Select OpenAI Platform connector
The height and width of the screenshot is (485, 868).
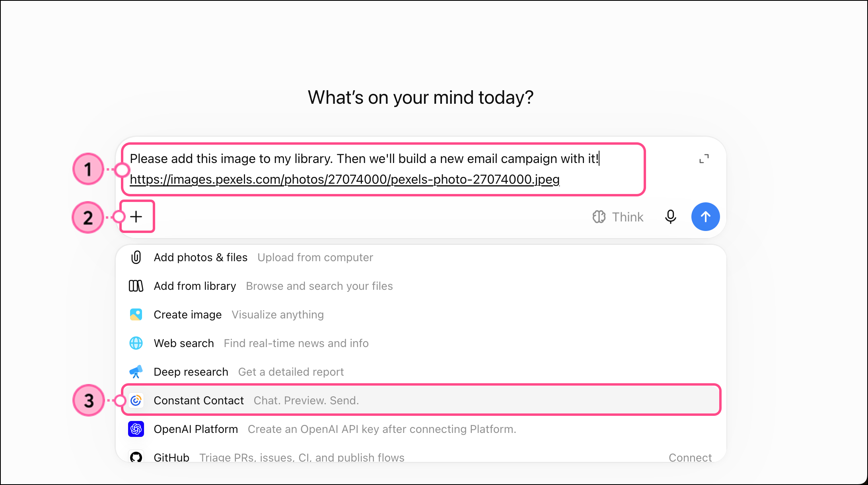tap(421, 429)
